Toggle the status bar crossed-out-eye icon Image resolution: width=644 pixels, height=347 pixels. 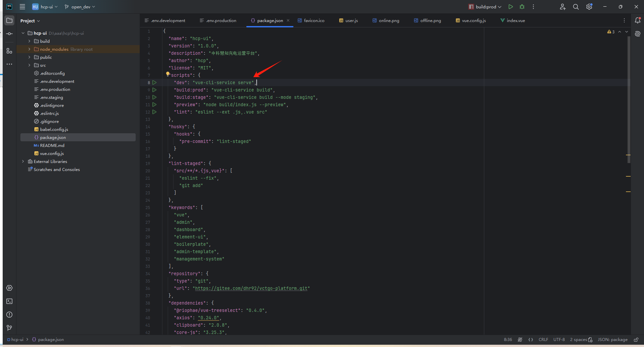[x=520, y=340]
